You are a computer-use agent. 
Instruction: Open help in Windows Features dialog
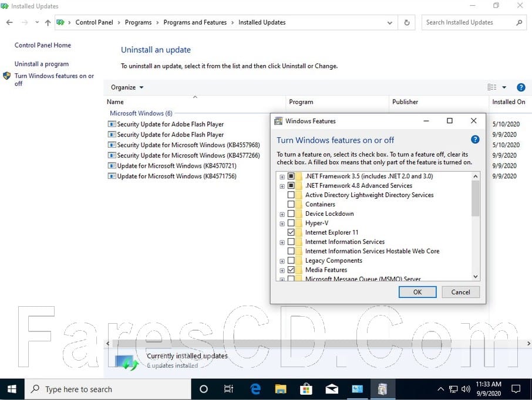pos(475,140)
